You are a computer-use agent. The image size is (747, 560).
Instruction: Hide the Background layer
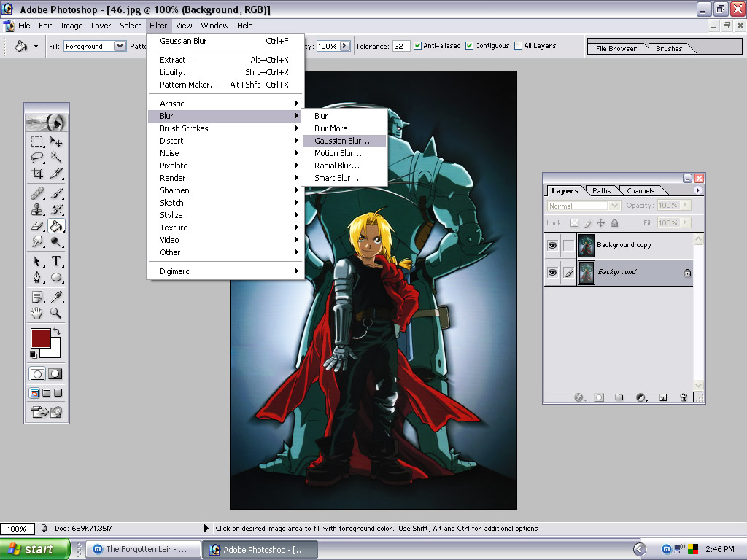(553, 273)
